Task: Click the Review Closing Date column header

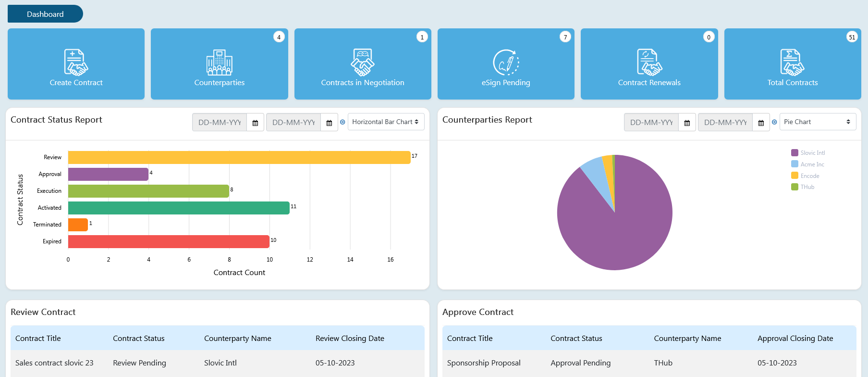Action: [x=350, y=339]
